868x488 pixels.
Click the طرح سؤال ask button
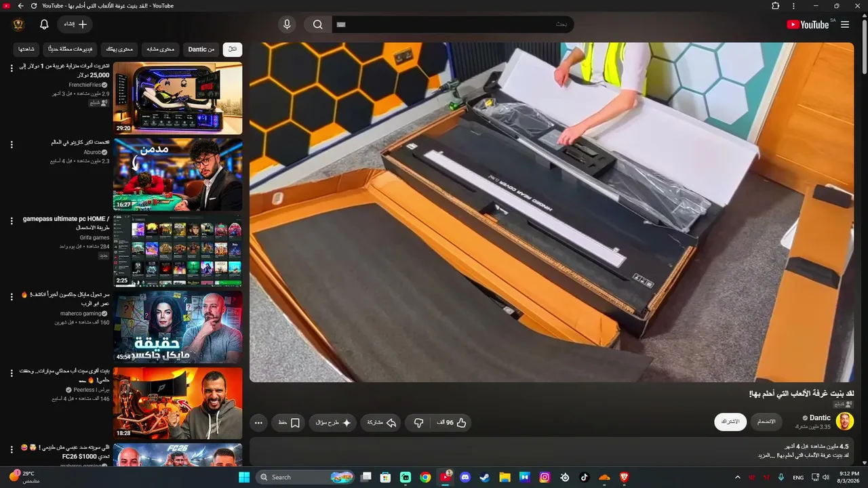click(333, 422)
